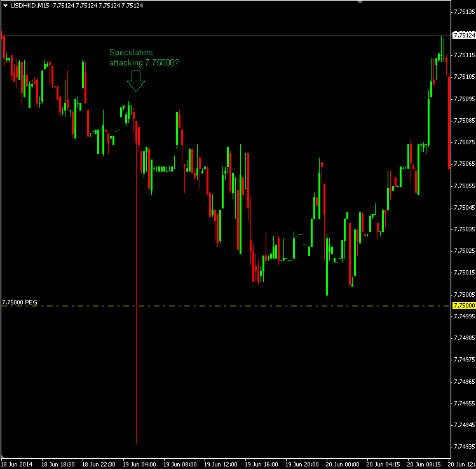Click the '19 Jun 16:00' time axis label
The image size is (476, 469).
(x=261, y=464)
